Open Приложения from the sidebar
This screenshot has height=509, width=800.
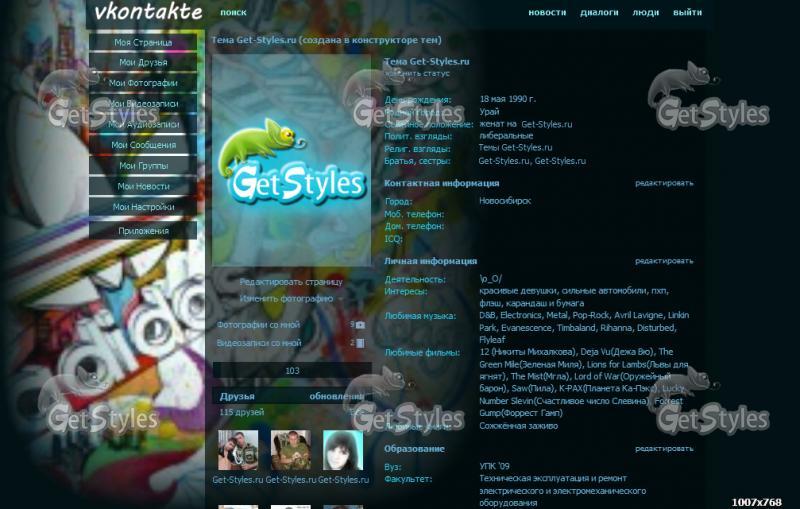point(142,230)
